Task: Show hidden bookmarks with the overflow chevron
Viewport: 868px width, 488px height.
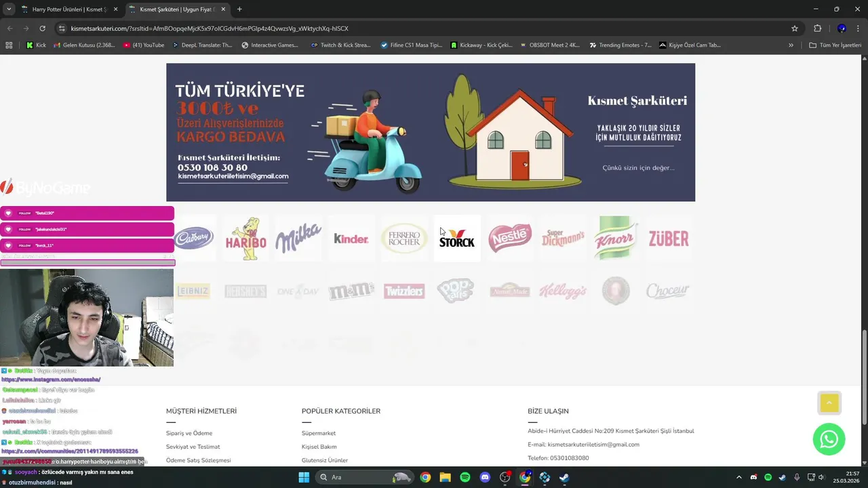Action: click(x=791, y=45)
